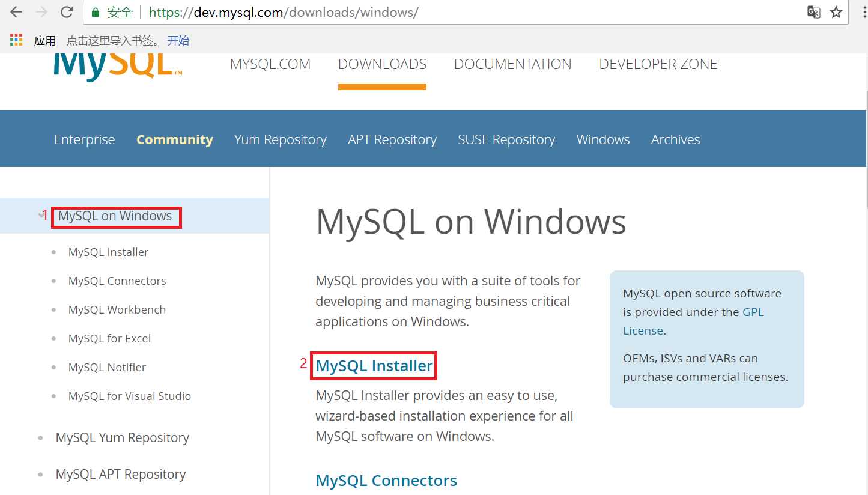
Task: Open the 开始 import bookmarks link
Action: pyautogui.click(x=178, y=40)
